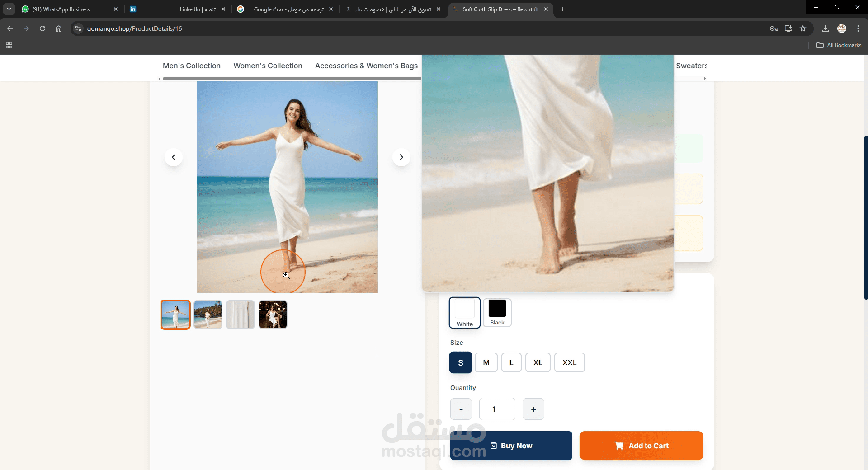Image resolution: width=868 pixels, height=470 pixels.
Task: Close the LinkedIn tab
Action: click(x=223, y=9)
